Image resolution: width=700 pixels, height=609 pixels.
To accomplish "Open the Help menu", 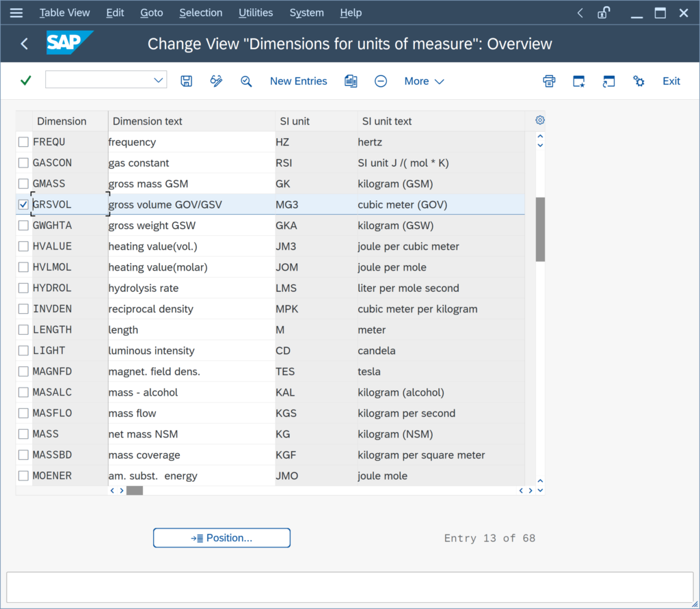I will pyautogui.click(x=351, y=12).
